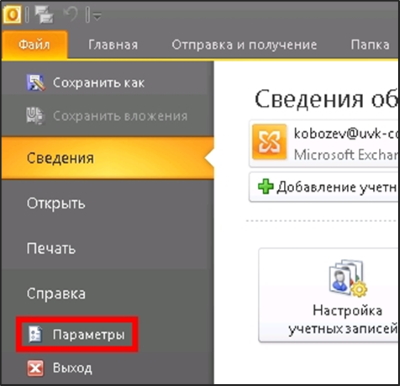Click the Параметры options icon
Screen dimensions: 400x386
[35, 335]
